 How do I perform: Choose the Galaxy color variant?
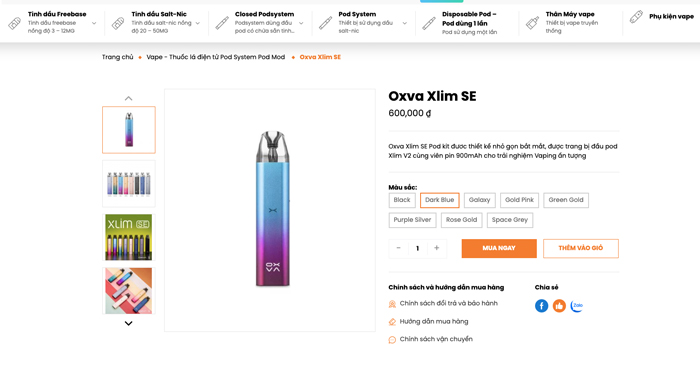tap(479, 200)
